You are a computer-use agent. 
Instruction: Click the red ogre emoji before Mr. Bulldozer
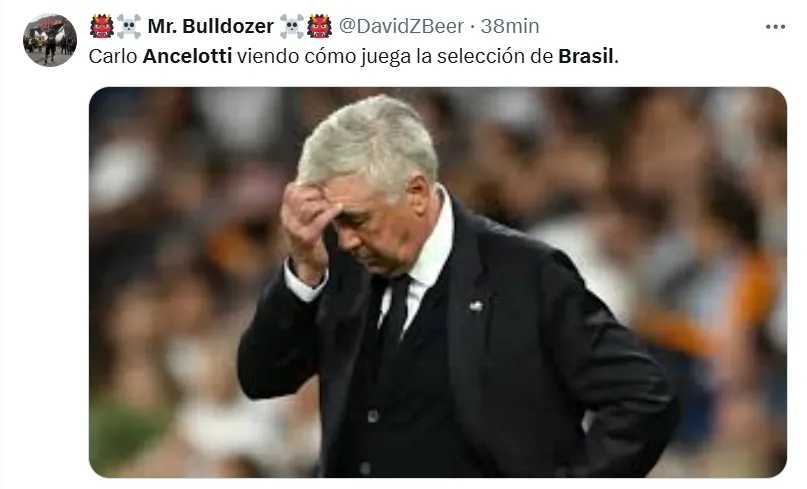pos(102,26)
